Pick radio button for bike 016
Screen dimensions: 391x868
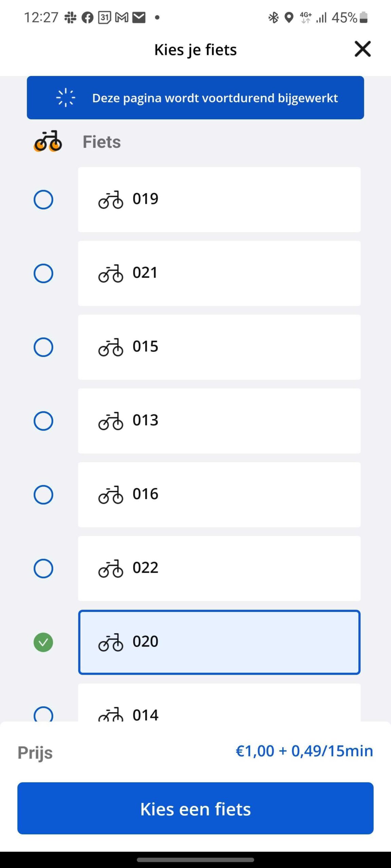coord(43,495)
